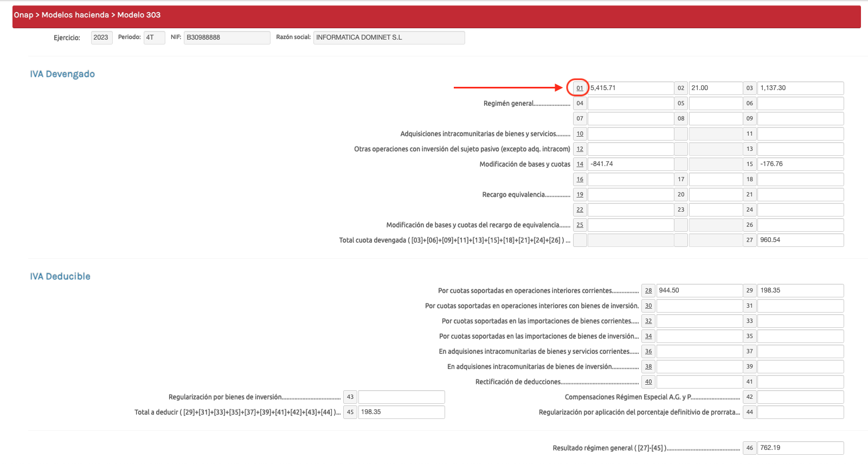Click the box 45 total a deducir field
This screenshot has width=868, height=464.
tap(401, 412)
